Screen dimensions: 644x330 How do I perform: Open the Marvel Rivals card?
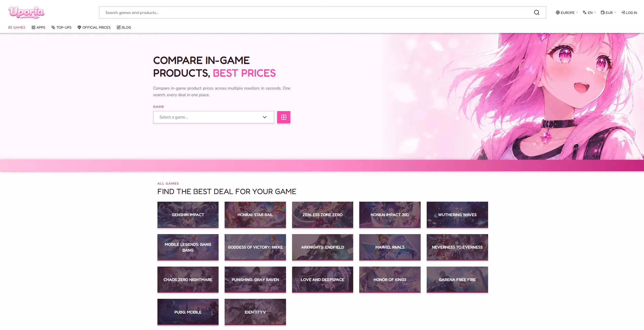coord(390,247)
